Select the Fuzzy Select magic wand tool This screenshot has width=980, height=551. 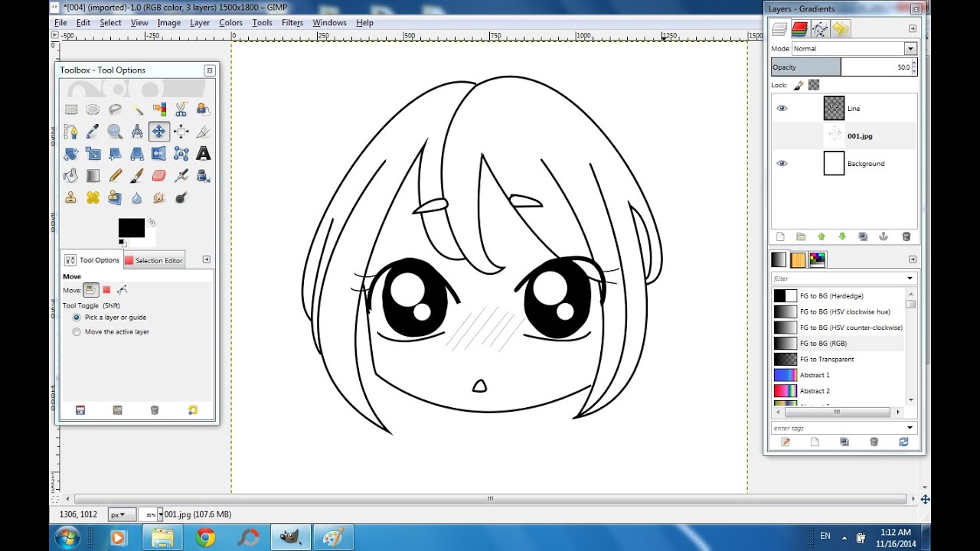[137, 109]
